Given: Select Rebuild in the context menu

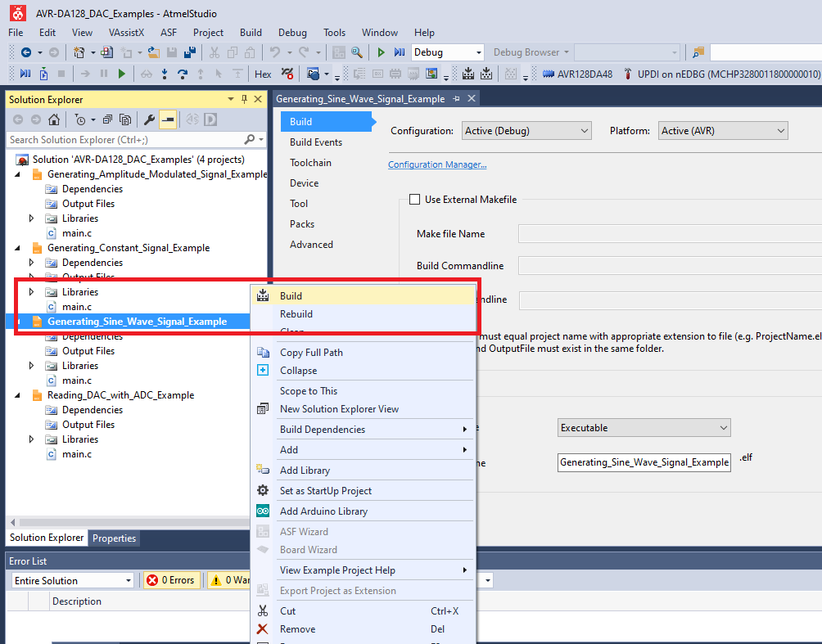Looking at the screenshot, I should 363,314.
